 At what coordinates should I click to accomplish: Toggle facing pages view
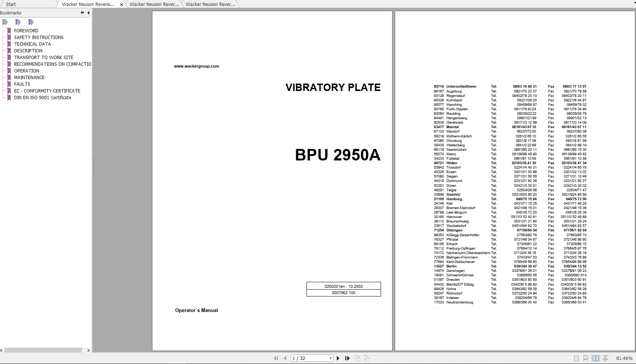tap(595, 358)
